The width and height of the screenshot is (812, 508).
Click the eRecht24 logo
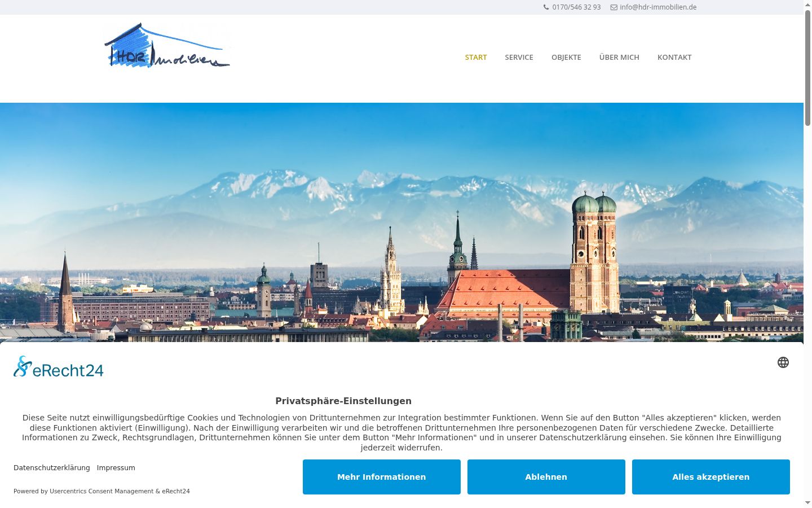[x=59, y=367]
